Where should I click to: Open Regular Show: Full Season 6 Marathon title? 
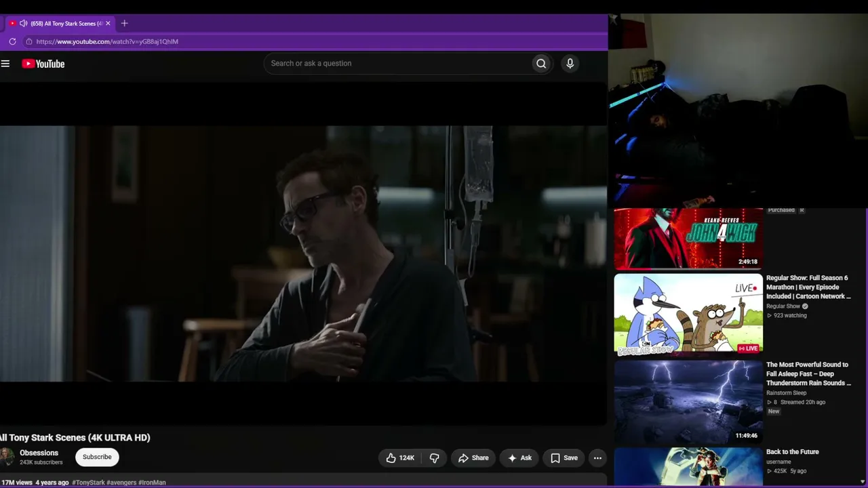click(808, 287)
